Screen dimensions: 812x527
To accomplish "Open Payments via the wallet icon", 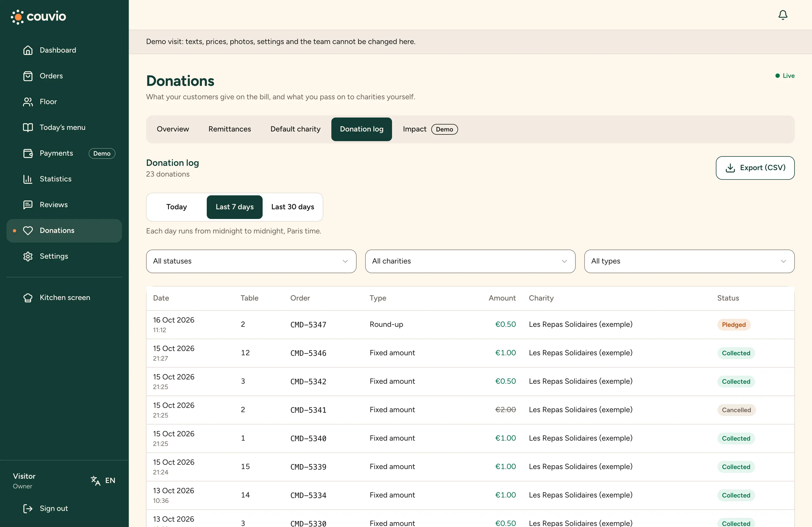I will (x=28, y=153).
